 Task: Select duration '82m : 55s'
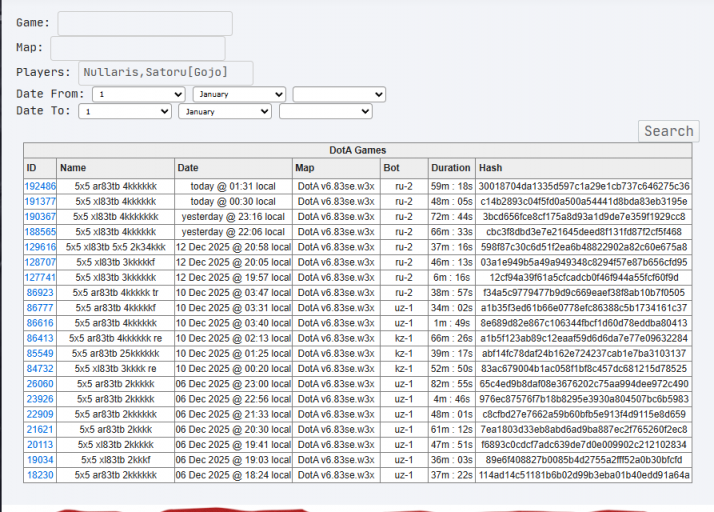(x=452, y=384)
